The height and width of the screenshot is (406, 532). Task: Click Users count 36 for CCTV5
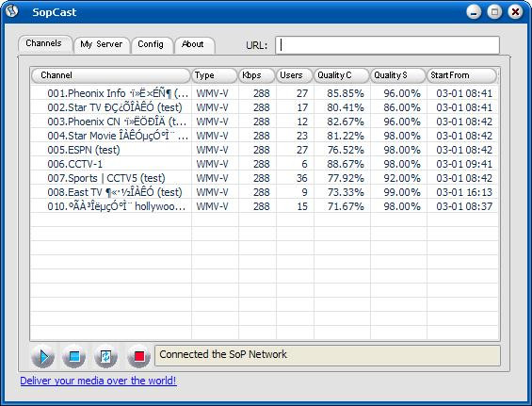tap(302, 178)
